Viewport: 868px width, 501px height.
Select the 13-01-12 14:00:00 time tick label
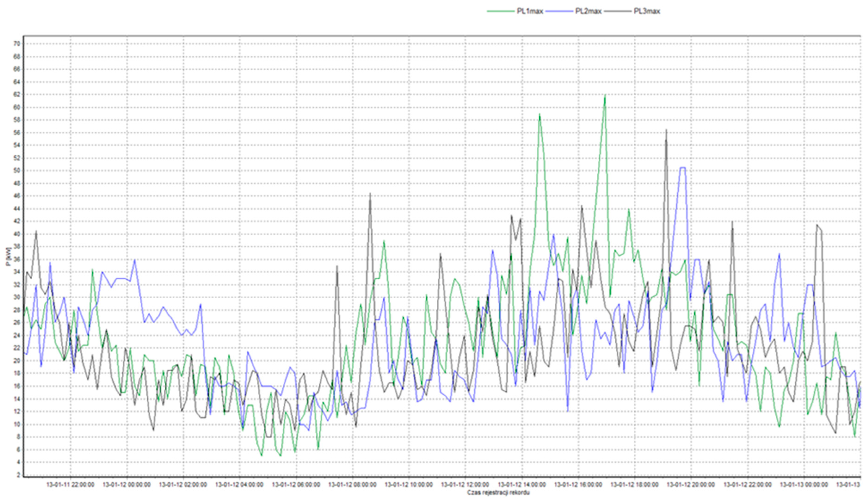[522, 485]
